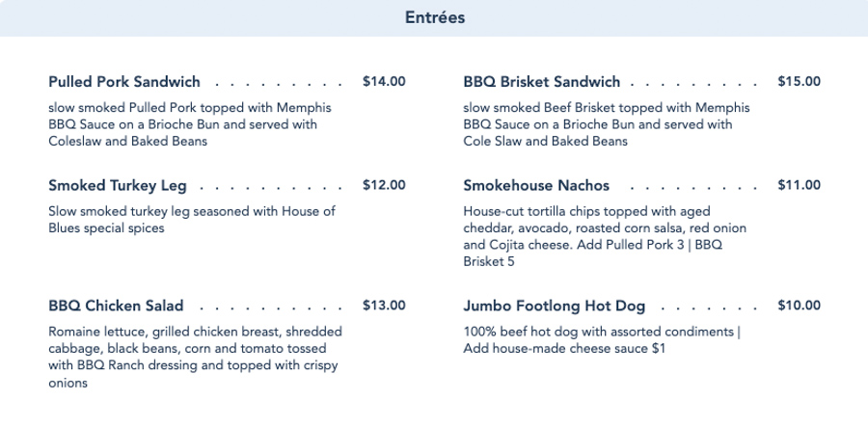Viewport: 868px width, 427px height.
Task: Click the $11.00 Nachos price
Action: click(799, 185)
